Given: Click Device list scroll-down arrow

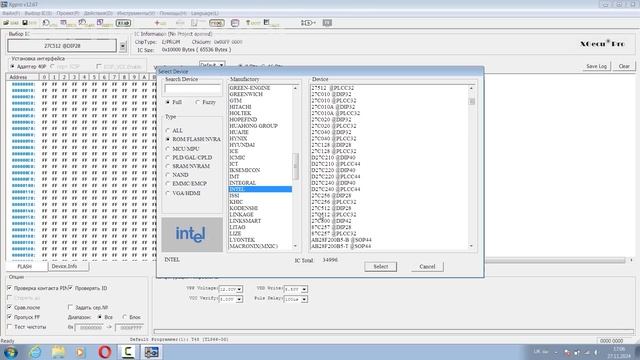Looking at the screenshot, I should 471,246.
